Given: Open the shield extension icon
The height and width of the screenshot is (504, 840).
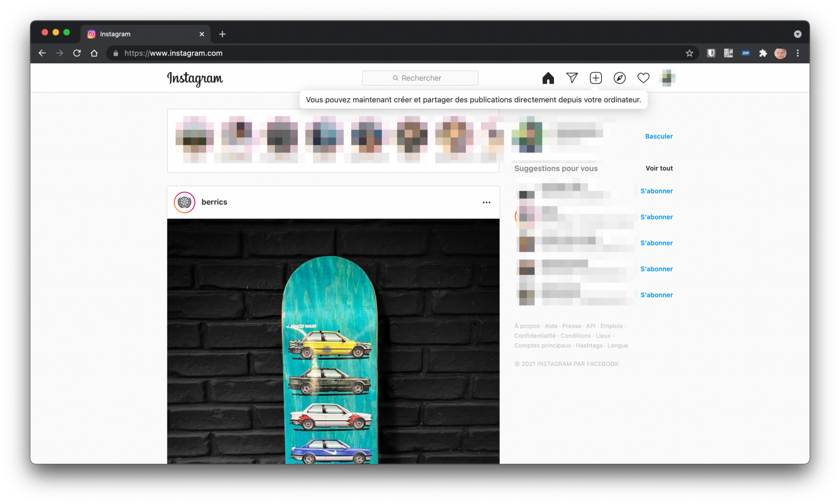Looking at the screenshot, I should [x=711, y=53].
